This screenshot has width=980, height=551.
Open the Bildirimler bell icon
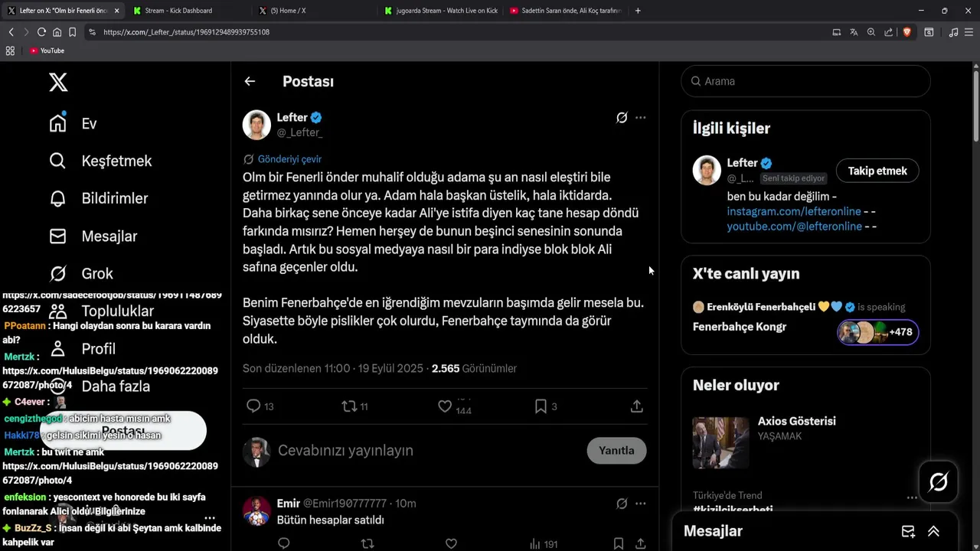coord(57,198)
